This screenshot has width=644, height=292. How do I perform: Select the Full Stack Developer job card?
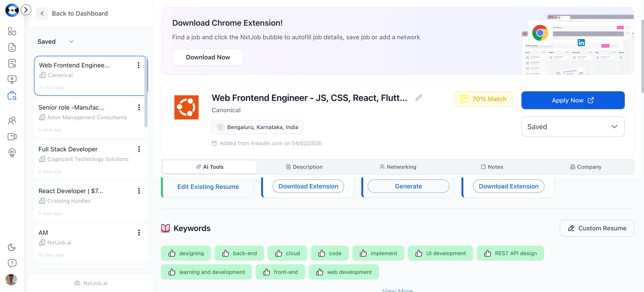tap(91, 160)
